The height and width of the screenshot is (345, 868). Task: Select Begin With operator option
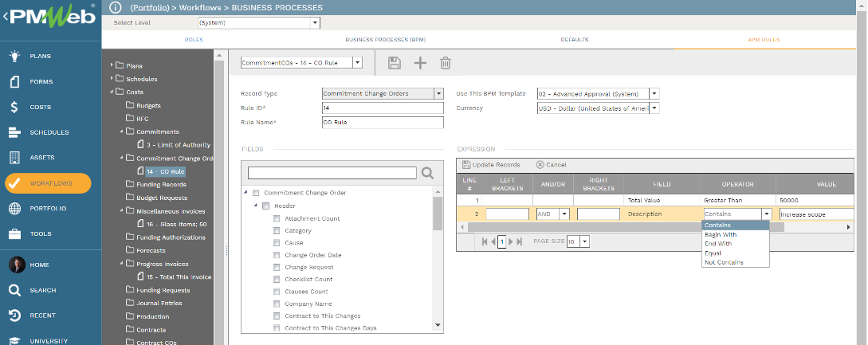tap(735, 235)
